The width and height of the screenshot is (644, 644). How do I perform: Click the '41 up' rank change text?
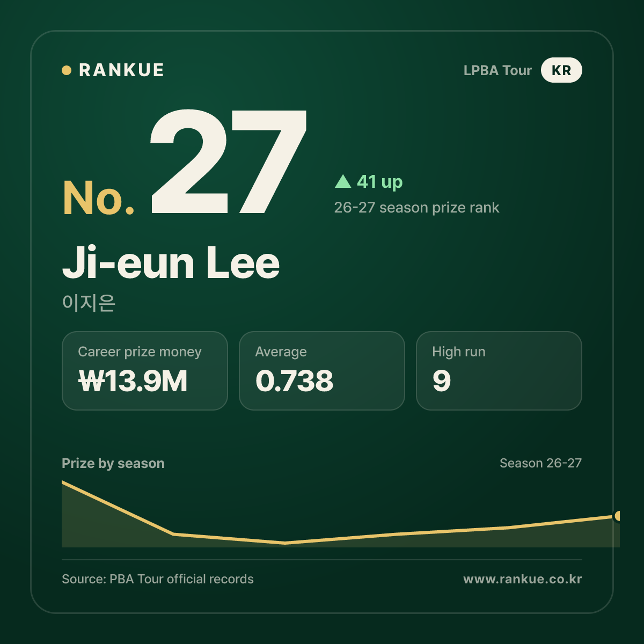pos(380,182)
